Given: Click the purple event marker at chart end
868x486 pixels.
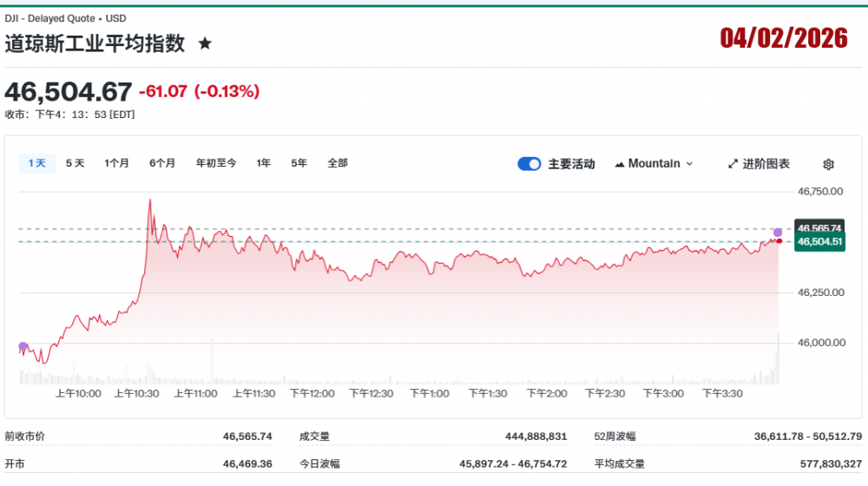Looking at the screenshot, I should click(778, 232).
